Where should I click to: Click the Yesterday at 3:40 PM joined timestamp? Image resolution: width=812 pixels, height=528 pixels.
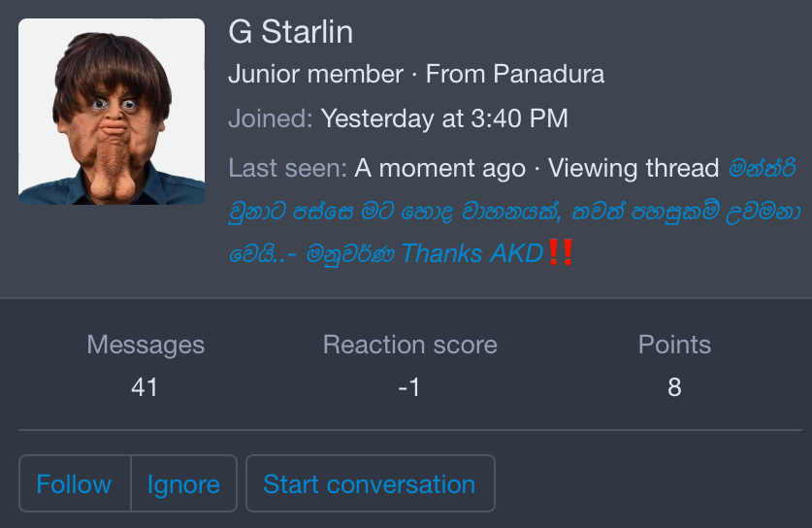(x=444, y=118)
